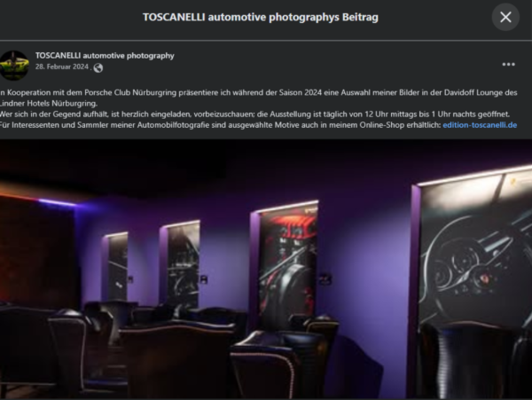The width and height of the screenshot is (532, 400).
Task: Click 'Lindner Hotels Nürburgring' in post text
Action: pos(49,104)
